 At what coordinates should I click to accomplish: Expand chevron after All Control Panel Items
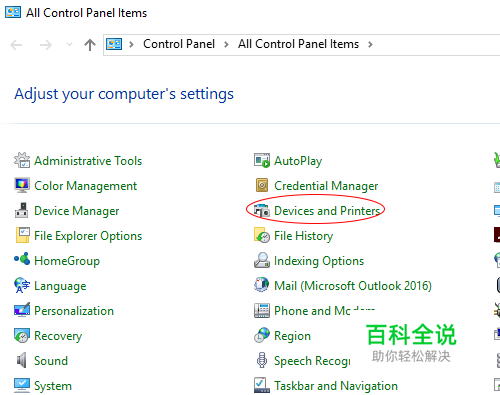[370, 44]
